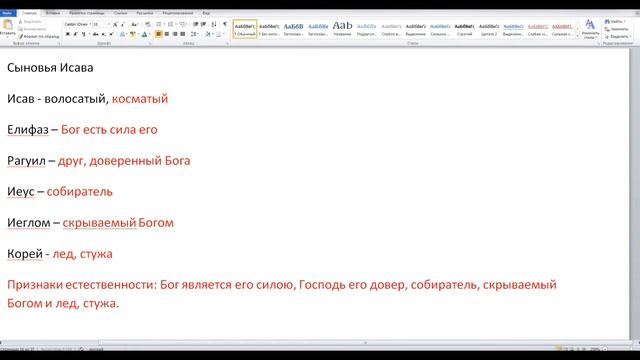Apply the Quote (Цитата 2) style
The width and height of the screenshot is (640, 360).
click(x=489, y=29)
